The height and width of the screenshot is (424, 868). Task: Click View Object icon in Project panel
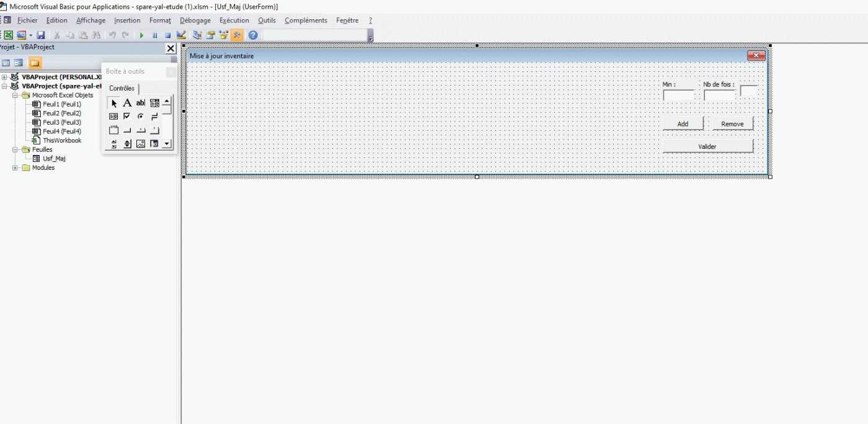(19, 63)
